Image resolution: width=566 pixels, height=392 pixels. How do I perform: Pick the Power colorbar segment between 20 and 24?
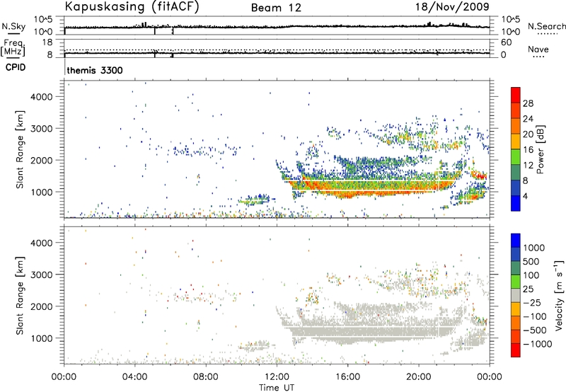pyautogui.click(x=516, y=126)
